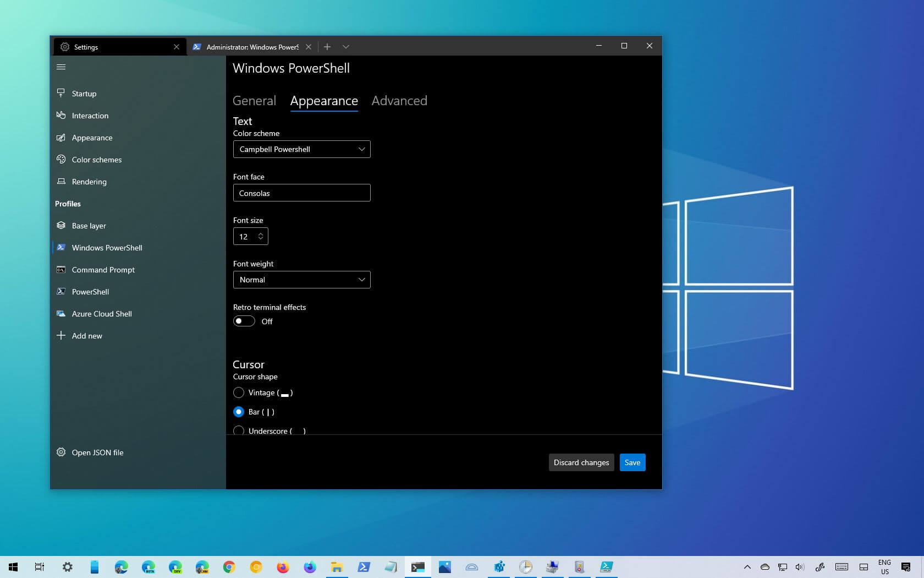Select the Command Prompt profile
Viewport: 924px width, 578px height.
click(x=137, y=270)
